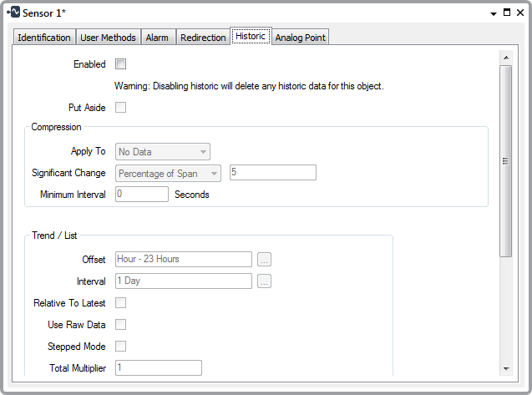
Task: Click the scrollbar down arrow
Action: (x=505, y=368)
